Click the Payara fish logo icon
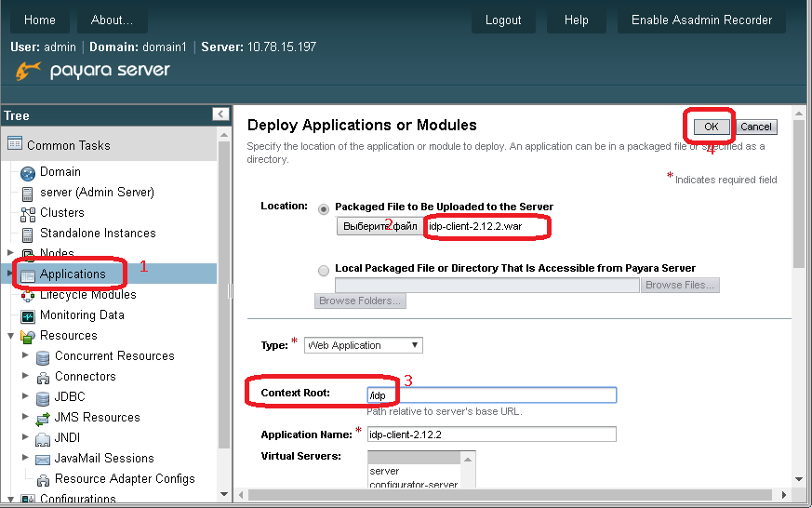Screen dimensions: 812x508 pos(28,70)
